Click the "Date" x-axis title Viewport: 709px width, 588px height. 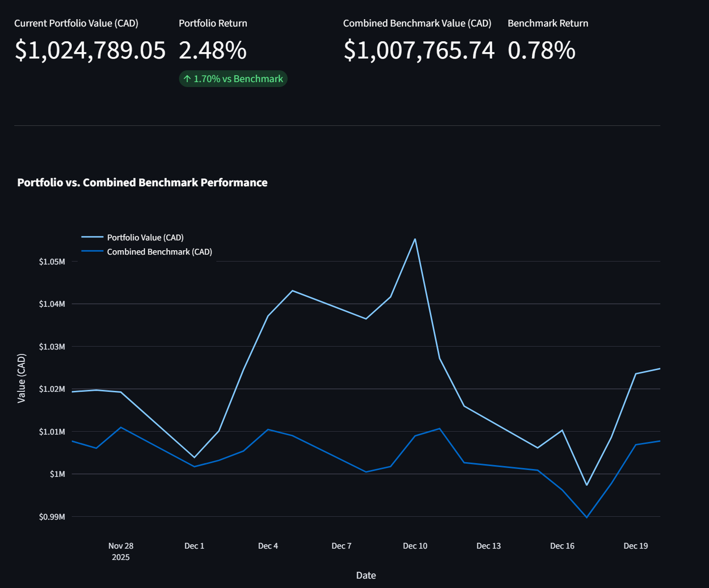point(366,575)
